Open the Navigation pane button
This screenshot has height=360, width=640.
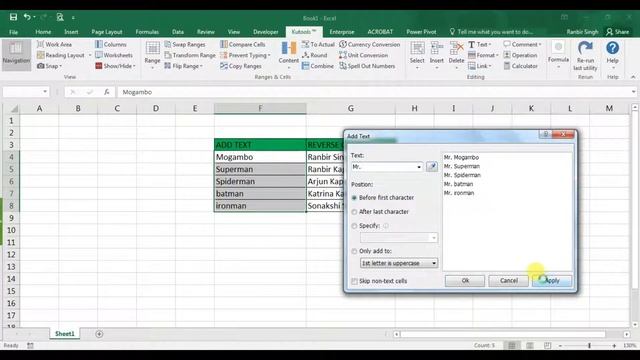(16, 54)
